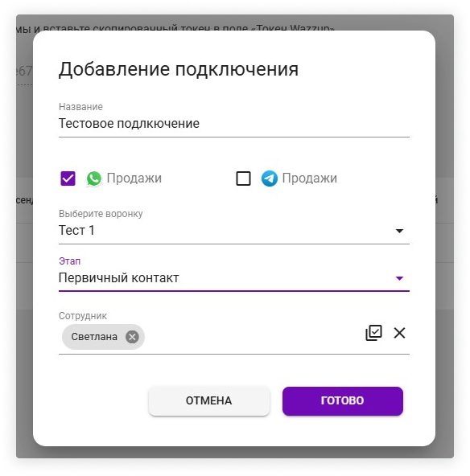Select all employees with the checklist icon
Viewport: 470px width, 476px height.
373,333
